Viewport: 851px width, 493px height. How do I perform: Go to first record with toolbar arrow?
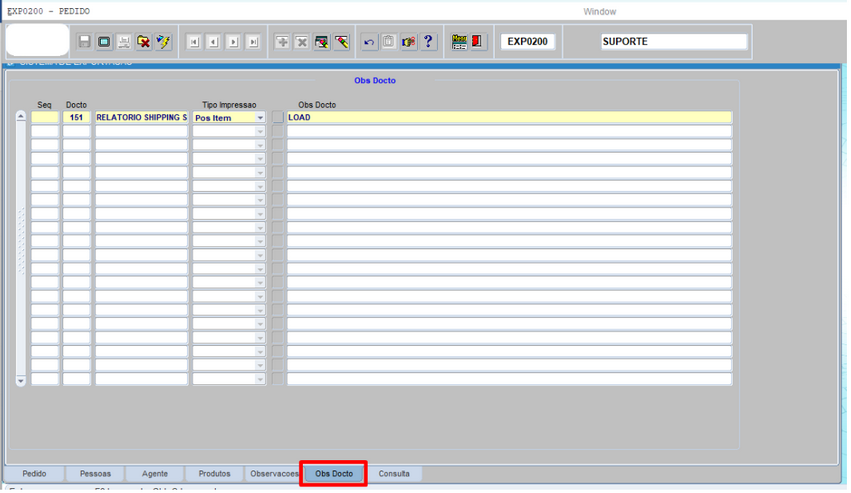pos(194,42)
